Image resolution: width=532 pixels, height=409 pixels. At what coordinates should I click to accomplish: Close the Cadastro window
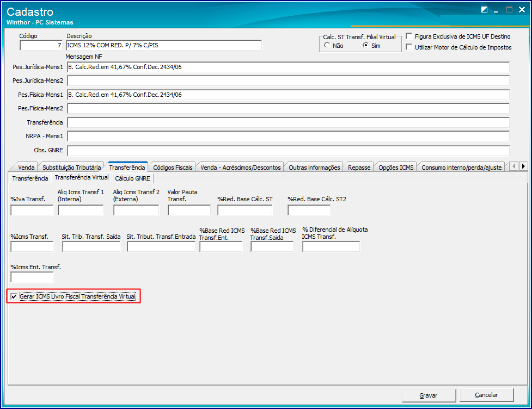[x=522, y=10]
